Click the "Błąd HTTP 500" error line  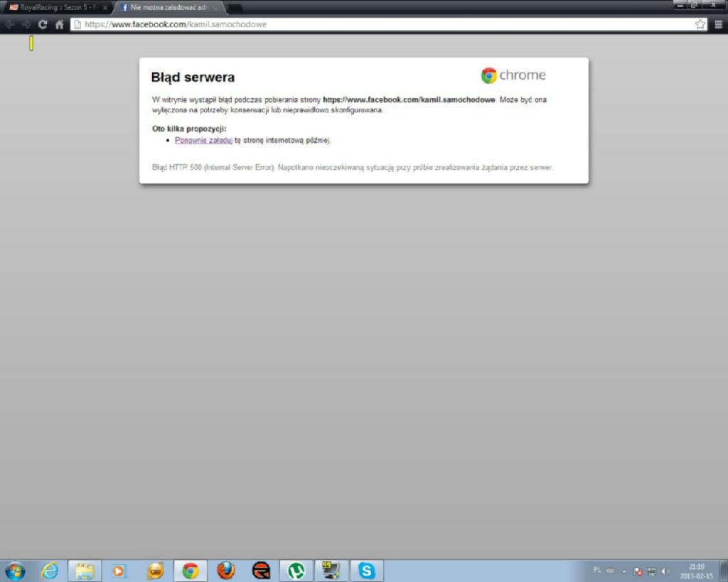click(x=353, y=167)
